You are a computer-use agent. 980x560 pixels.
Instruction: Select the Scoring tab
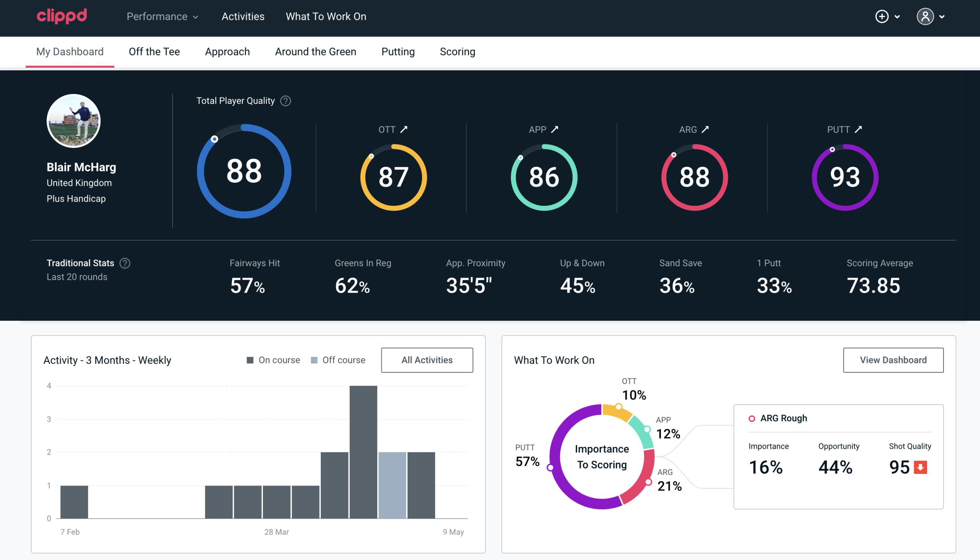(x=457, y=51)
